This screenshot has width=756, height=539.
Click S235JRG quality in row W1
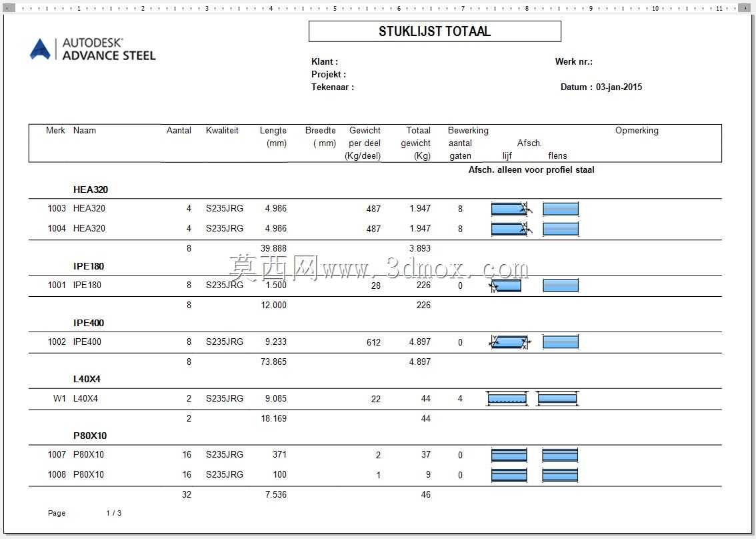(x=225, y=399)
